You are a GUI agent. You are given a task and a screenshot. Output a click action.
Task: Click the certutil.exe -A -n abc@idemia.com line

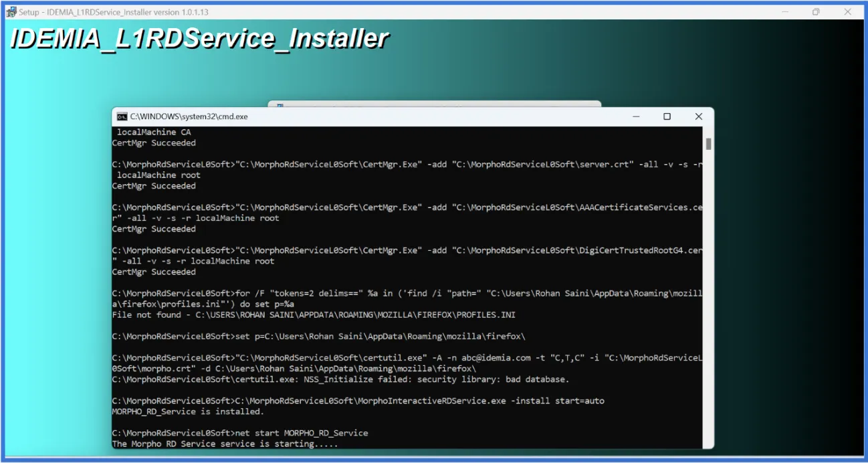click(x=407, y=363)
